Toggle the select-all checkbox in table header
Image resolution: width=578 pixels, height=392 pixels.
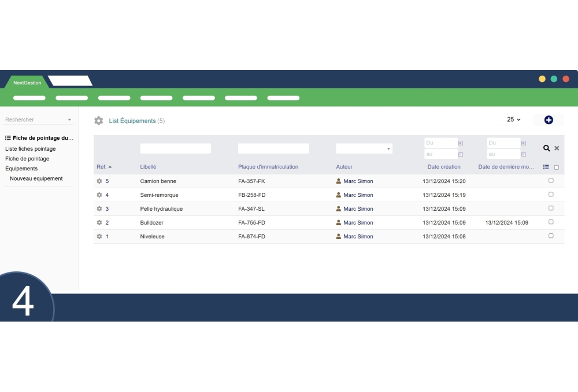tap(556, 167)
